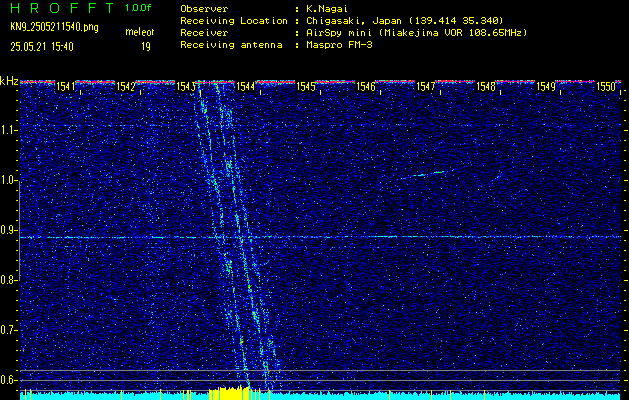Viewport: 629px width, 400px height.
Task: Click the 0.9 kHz axis label
Action: 7,230
